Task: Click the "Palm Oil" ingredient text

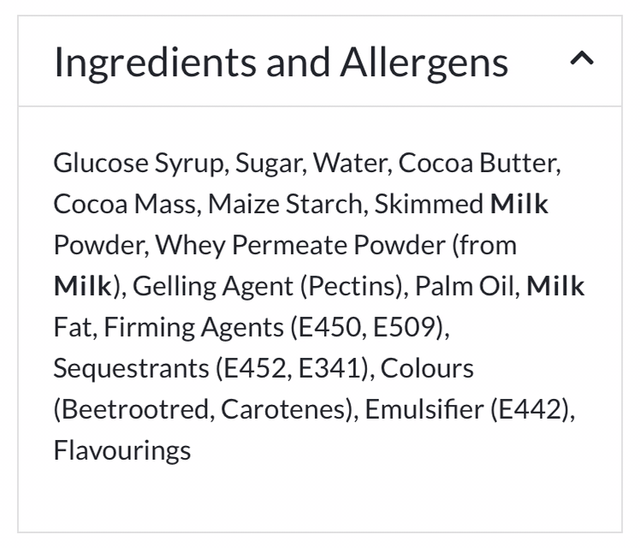Action: 465,286
